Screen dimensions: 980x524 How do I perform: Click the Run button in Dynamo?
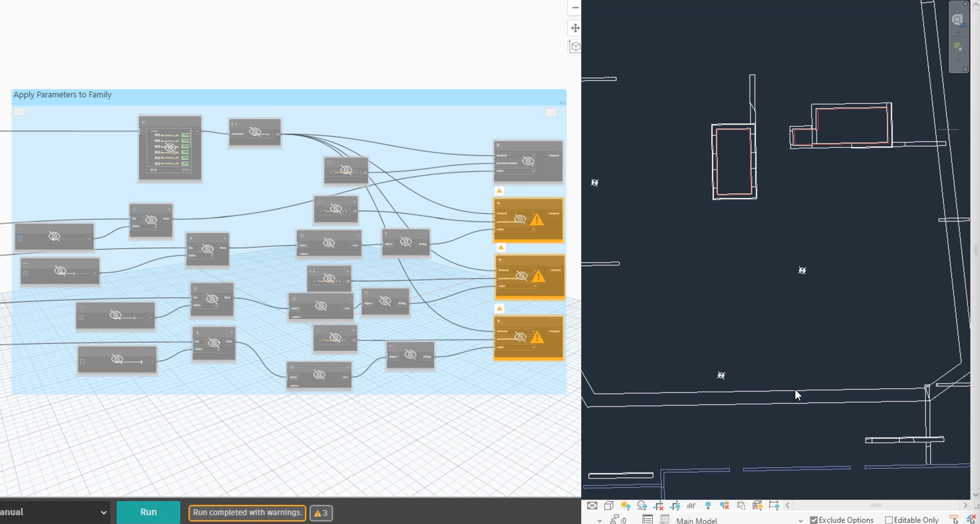click(x=148, y=512)
